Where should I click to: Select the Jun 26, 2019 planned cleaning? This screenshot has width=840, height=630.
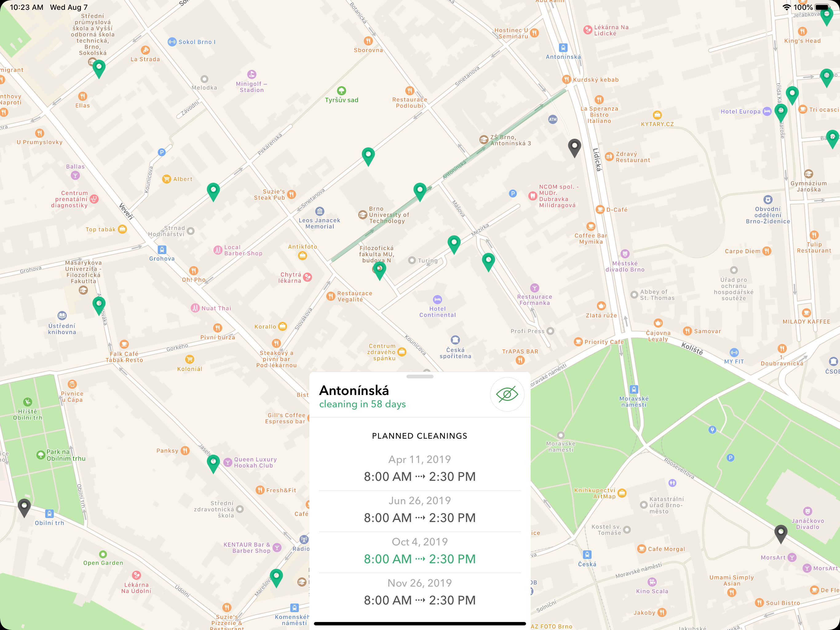(420, 509)
